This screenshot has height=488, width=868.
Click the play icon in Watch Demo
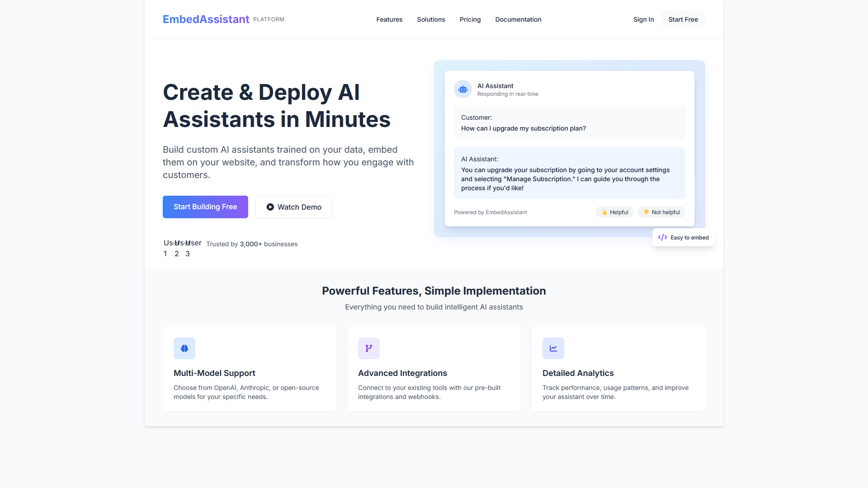point(270,207)
